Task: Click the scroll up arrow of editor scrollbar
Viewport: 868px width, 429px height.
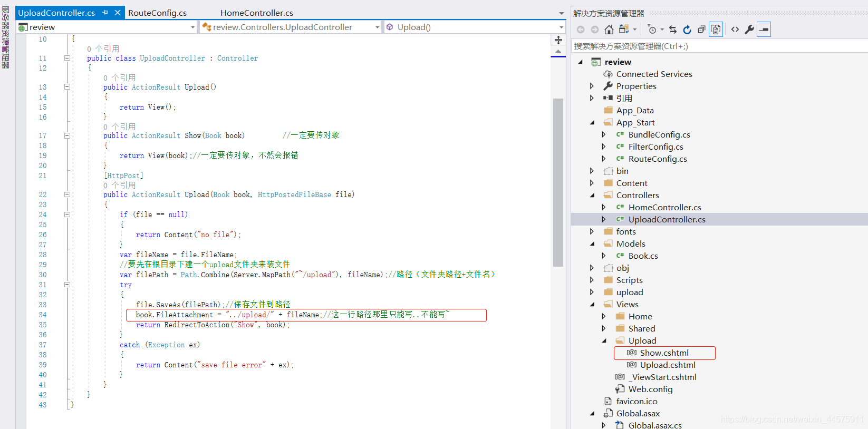Action: (x=558, y=51)
